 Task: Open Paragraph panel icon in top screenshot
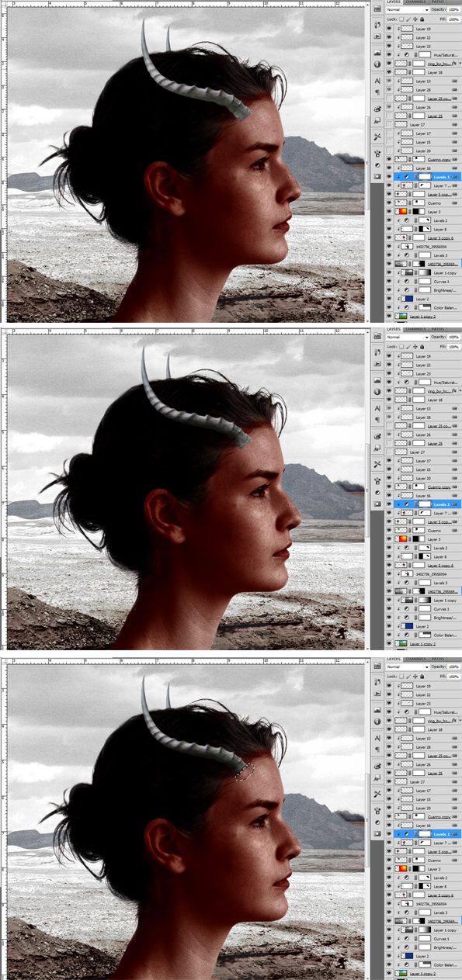(x=377, y=92)
